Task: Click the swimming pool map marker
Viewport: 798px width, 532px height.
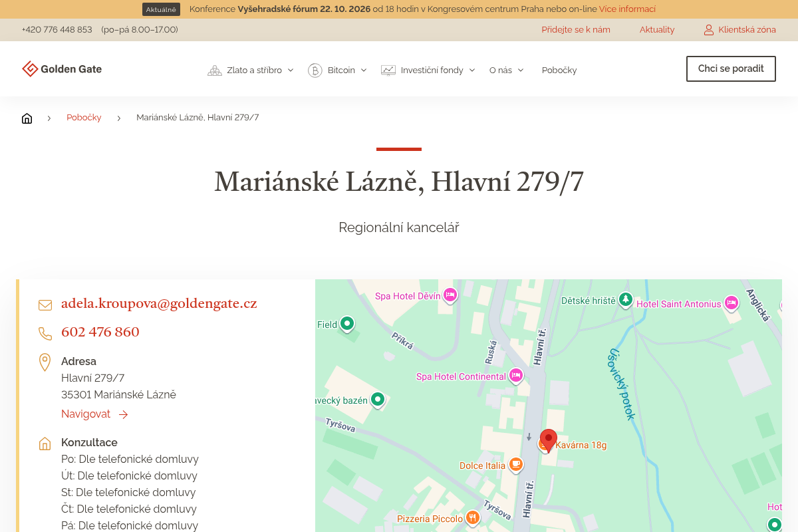Action: pyautogui.click(x=378, y=400)
